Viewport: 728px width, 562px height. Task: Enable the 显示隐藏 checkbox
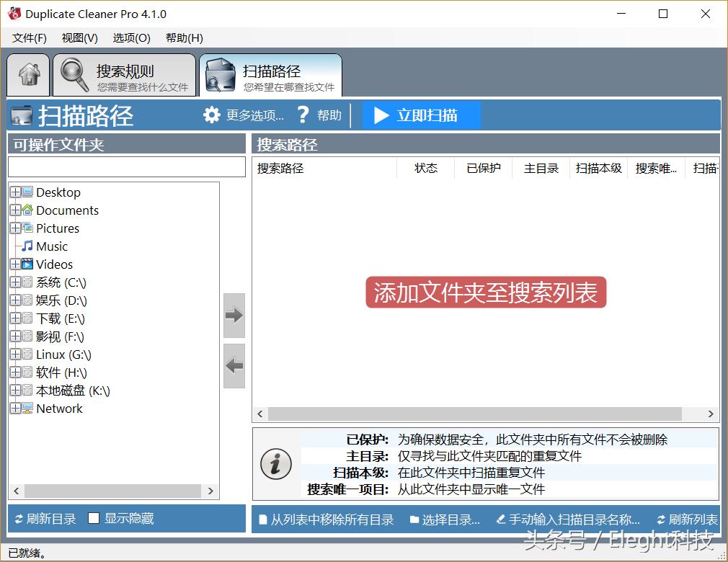[93, 517]
